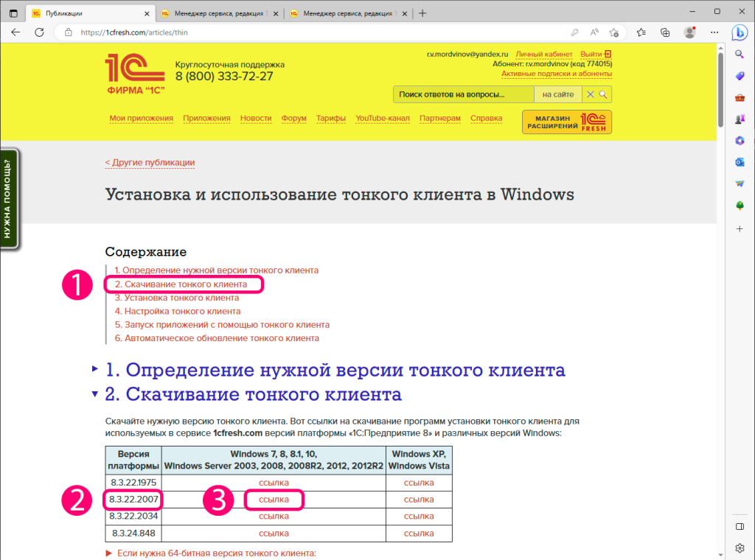Open browser Collections icon
This screenshot has width=755, height=560.
pyautogui.click(x=665, y=32)
